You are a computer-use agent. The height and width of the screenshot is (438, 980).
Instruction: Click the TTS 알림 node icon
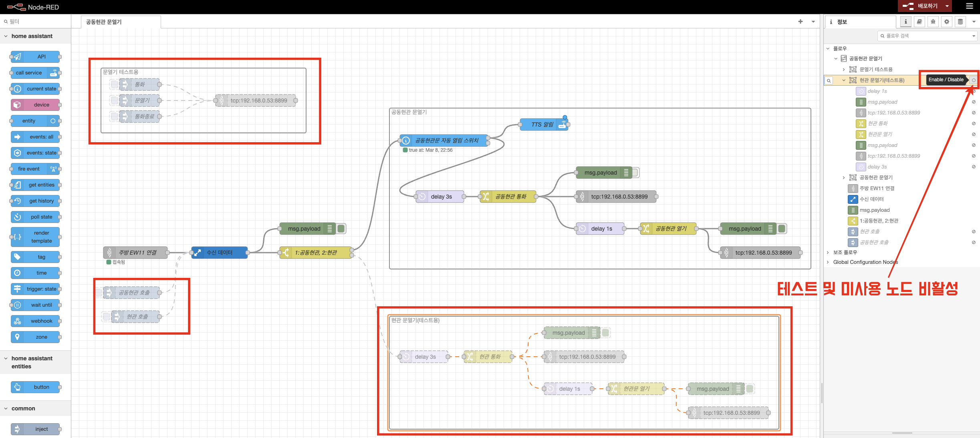[x=562, y=125]
